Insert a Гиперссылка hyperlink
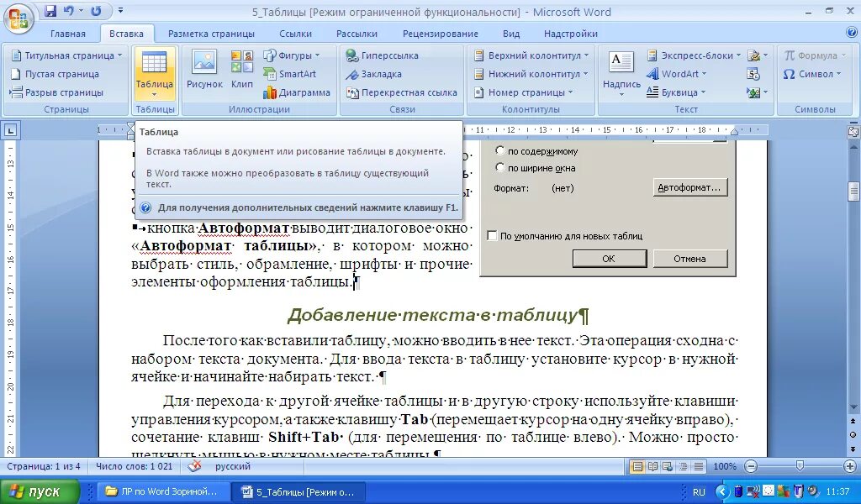 click(383, 55)
